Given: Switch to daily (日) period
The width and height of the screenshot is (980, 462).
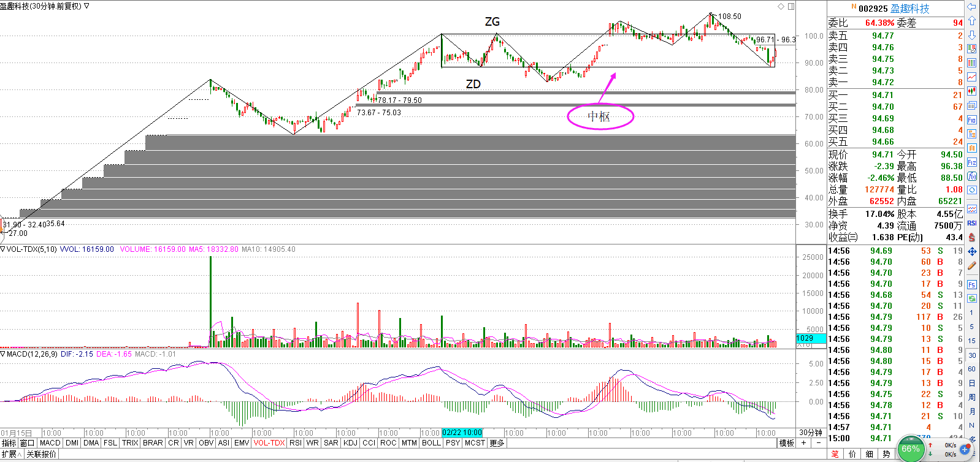Looking at the screenshot, I should click(971, 383).
